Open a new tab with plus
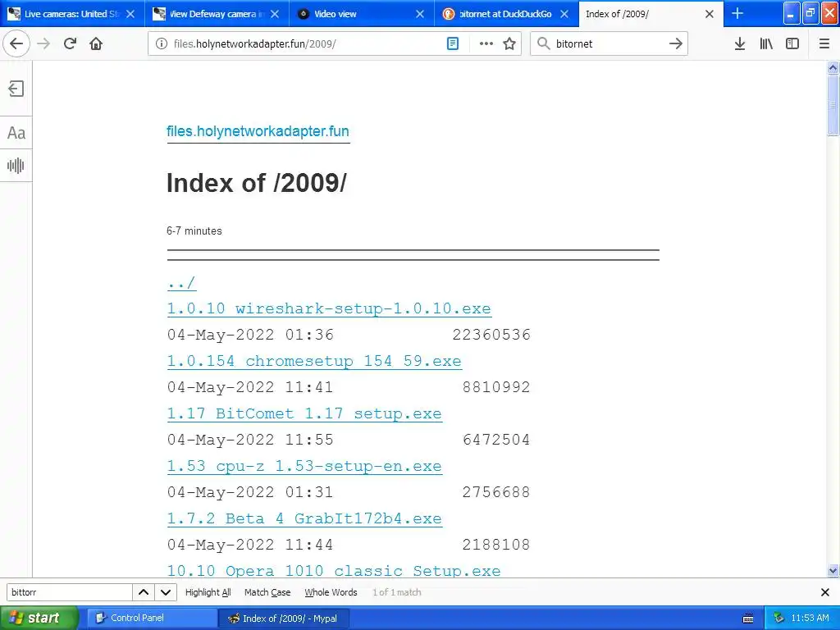Viewport: 840px width, 630px height. 737,13
